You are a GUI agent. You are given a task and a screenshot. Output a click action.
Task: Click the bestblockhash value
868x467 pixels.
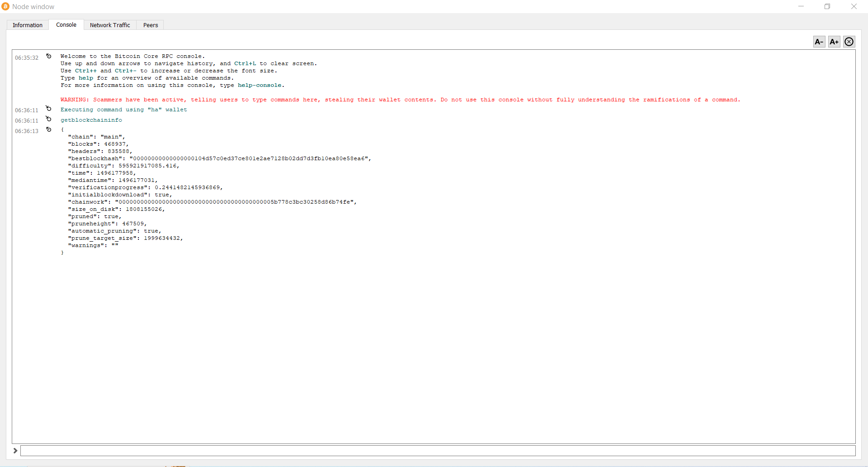[x=249, y=158]
